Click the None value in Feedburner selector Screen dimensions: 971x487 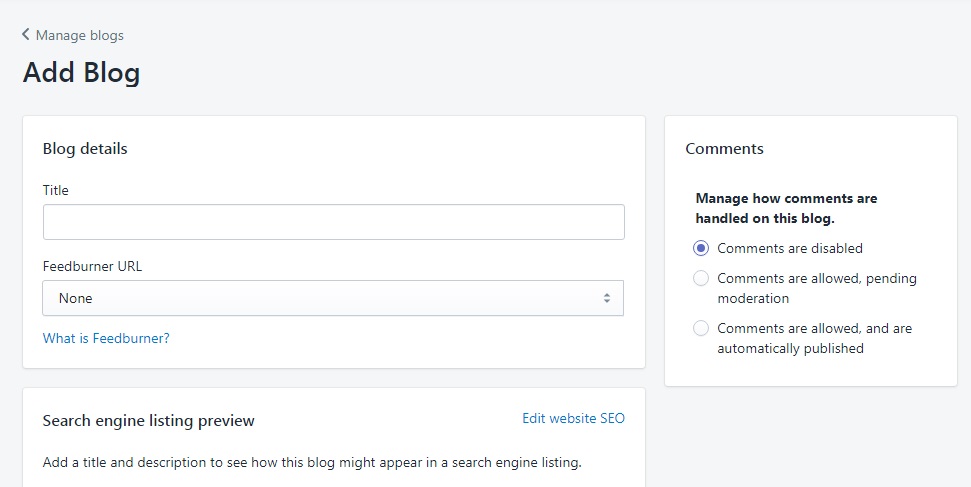pyautogui.click(x=76, y=298)
